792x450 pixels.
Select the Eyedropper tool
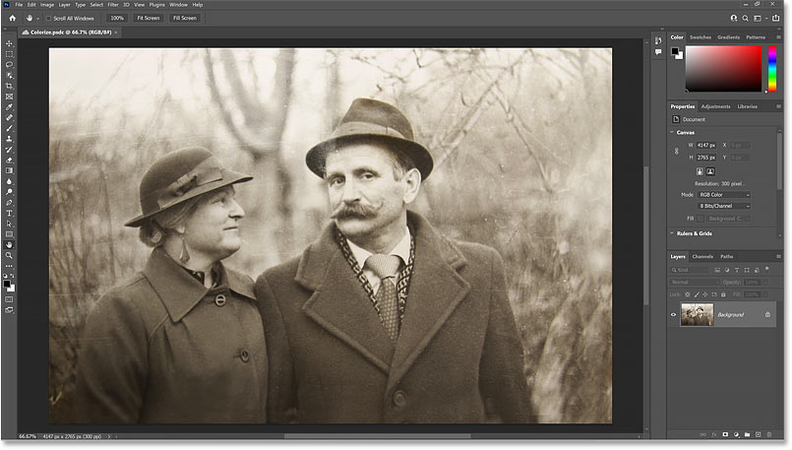coord(9,107)
